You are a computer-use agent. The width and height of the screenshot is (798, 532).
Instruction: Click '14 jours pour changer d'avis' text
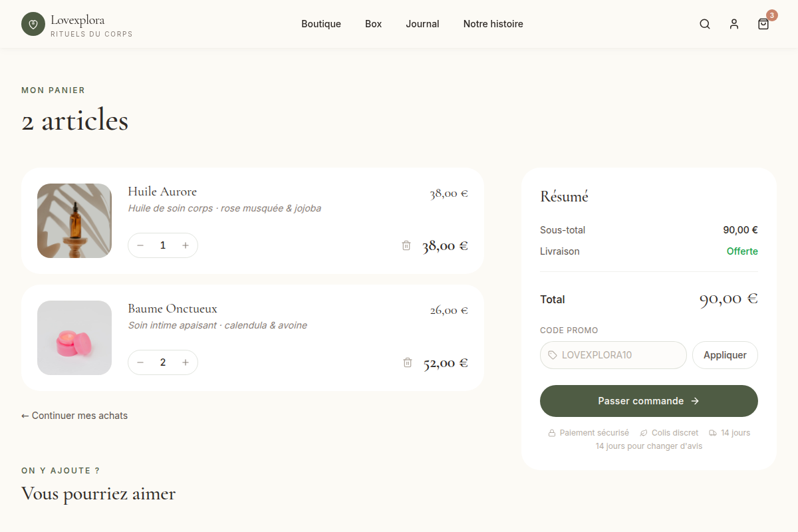tap(649, 446)
